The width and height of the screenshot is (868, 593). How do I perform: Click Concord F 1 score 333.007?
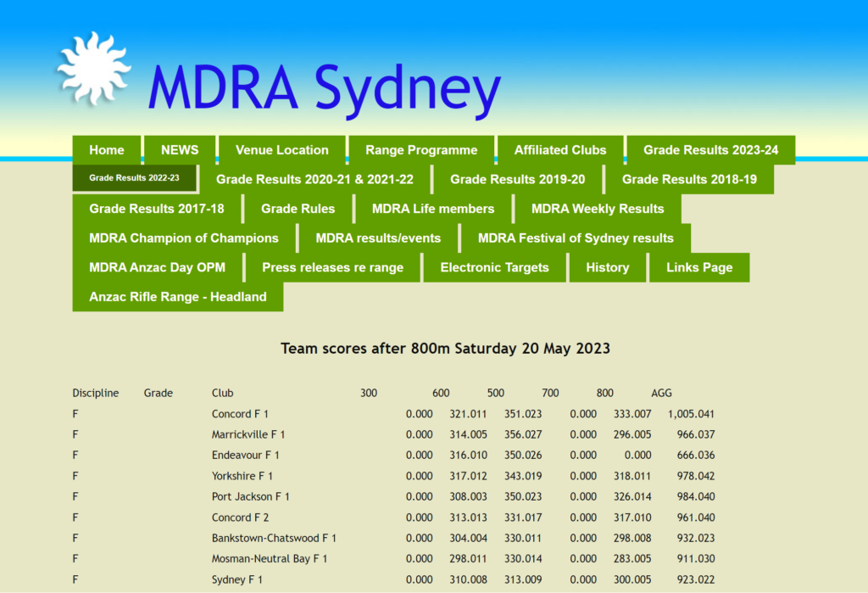pyautogui.click(x=632, y=414)
